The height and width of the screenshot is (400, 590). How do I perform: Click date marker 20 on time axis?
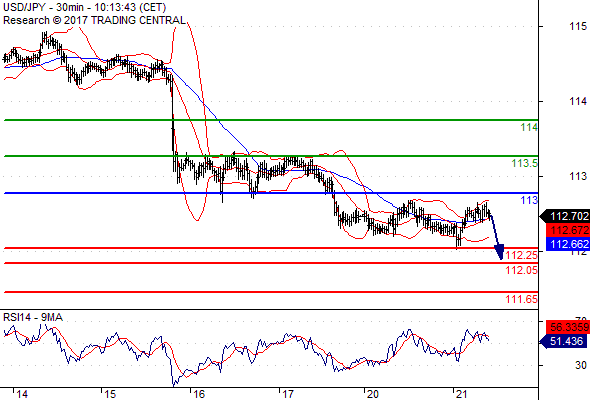pyautogui.click(x=373, y=394)
